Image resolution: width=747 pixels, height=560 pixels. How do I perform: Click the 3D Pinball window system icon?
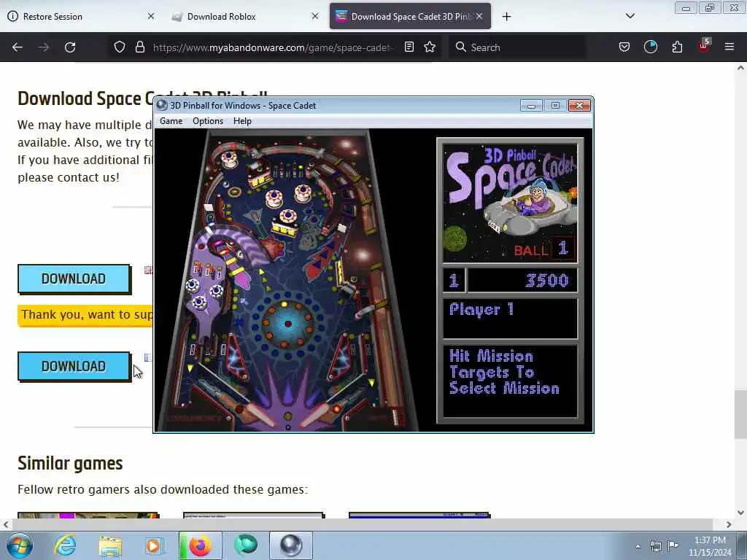[x=162, y=105]
